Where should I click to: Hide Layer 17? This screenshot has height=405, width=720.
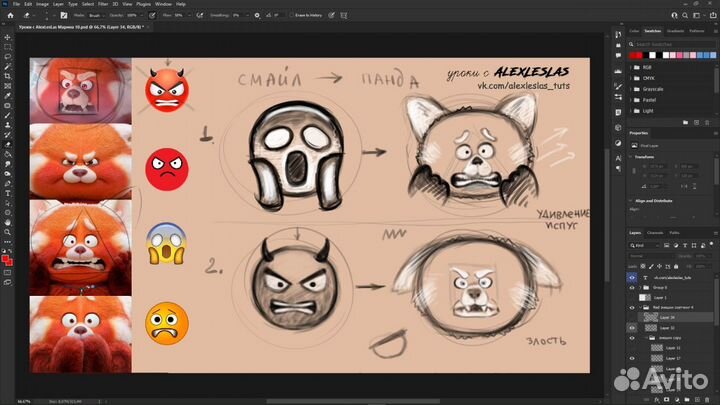pyautogui.click(x=632, y=358)
